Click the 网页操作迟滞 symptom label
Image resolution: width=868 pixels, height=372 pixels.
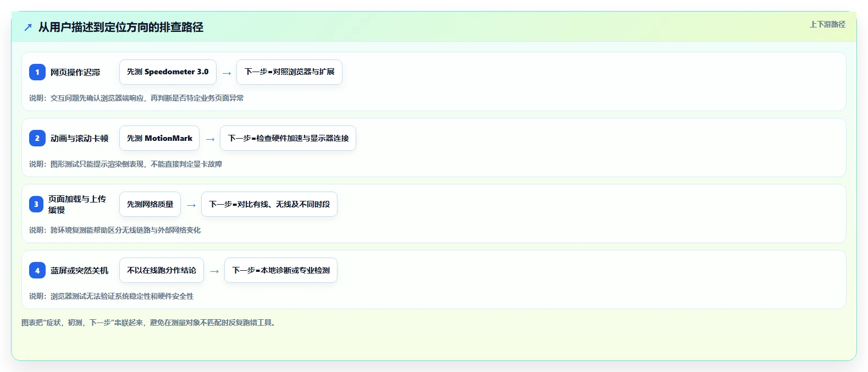(x=75, y=72)
